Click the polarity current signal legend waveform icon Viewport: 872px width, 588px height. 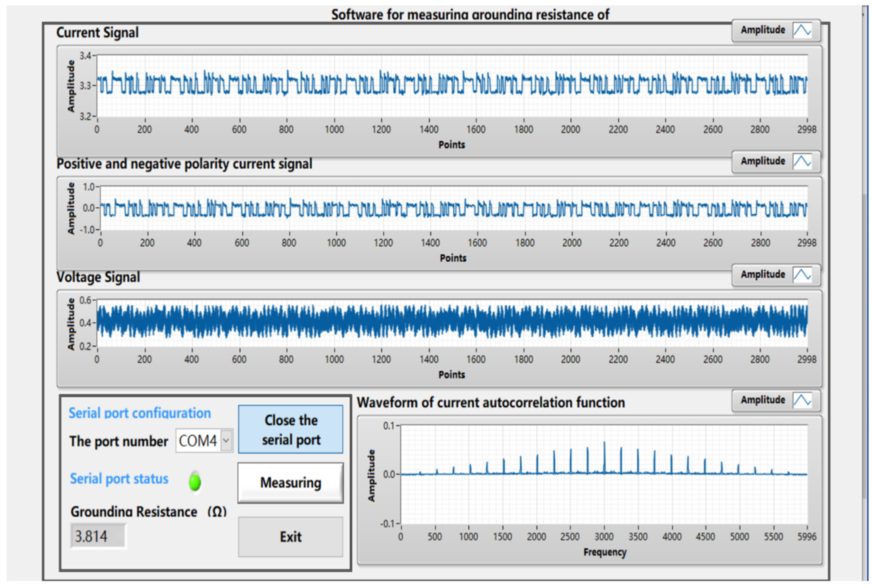802,162
